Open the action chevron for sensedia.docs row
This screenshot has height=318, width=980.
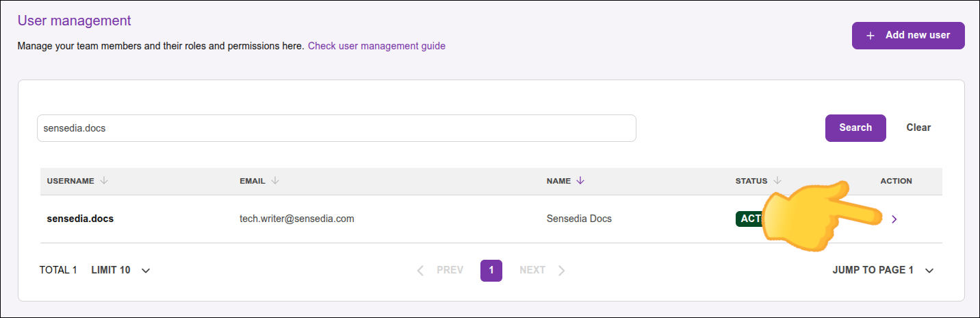[894, 219]
